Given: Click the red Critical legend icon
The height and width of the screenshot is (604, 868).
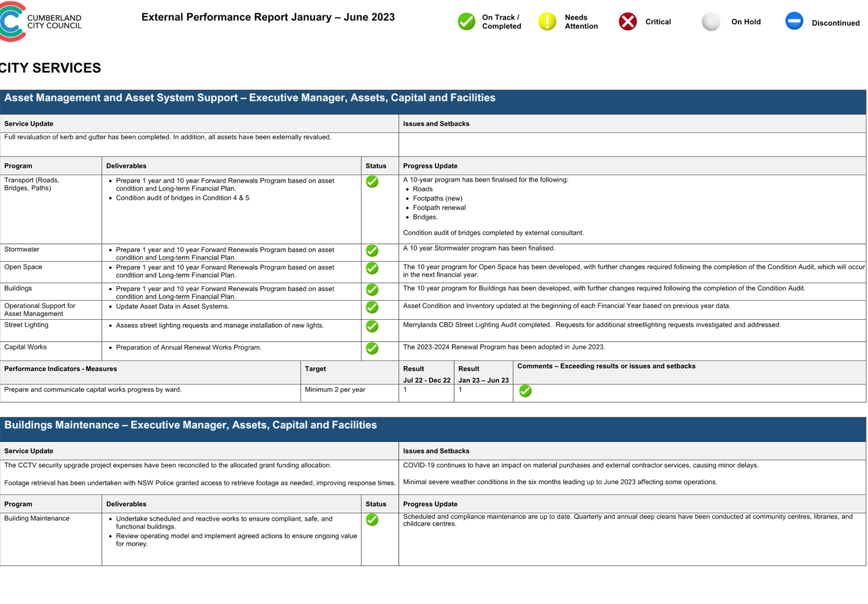Looking at the screenshot, I should click(627, 21).
